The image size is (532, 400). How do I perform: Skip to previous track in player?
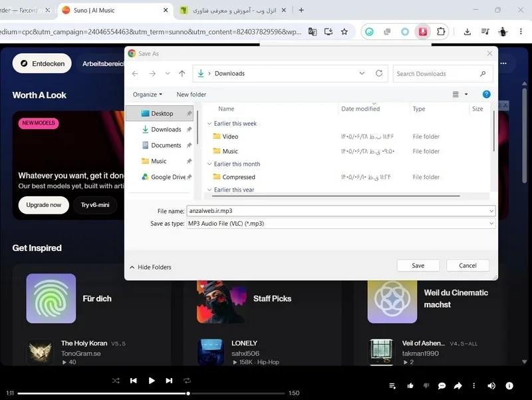click(134, 381)
